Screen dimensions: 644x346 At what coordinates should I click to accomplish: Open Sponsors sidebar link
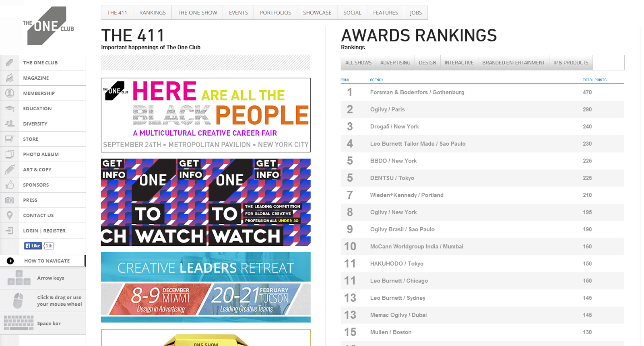pyautogui.click(x=36, y=185)
